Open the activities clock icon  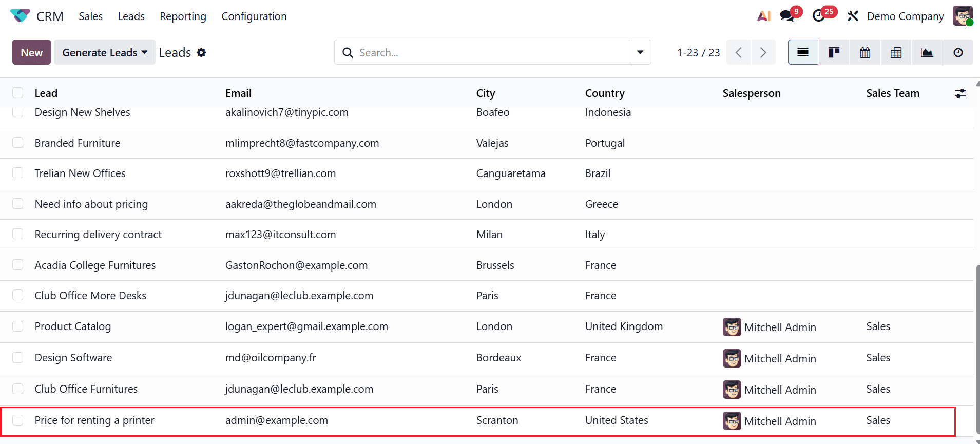(x=819, y=16)
